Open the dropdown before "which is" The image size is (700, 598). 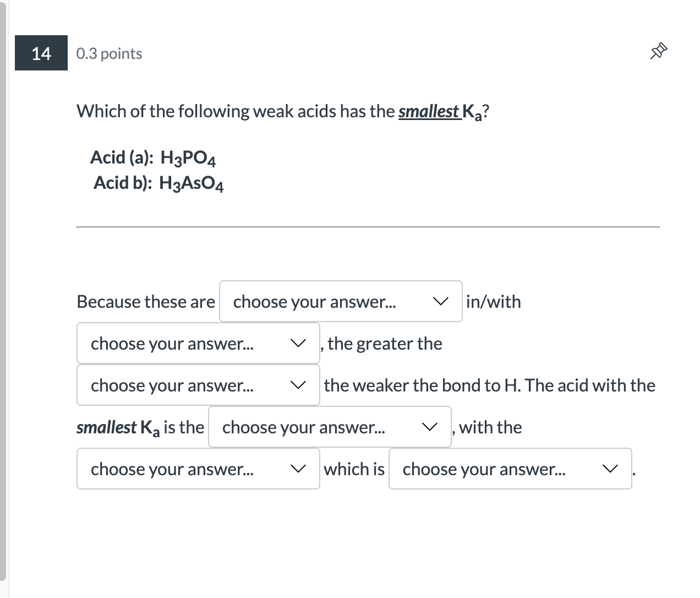coord(198,469)
